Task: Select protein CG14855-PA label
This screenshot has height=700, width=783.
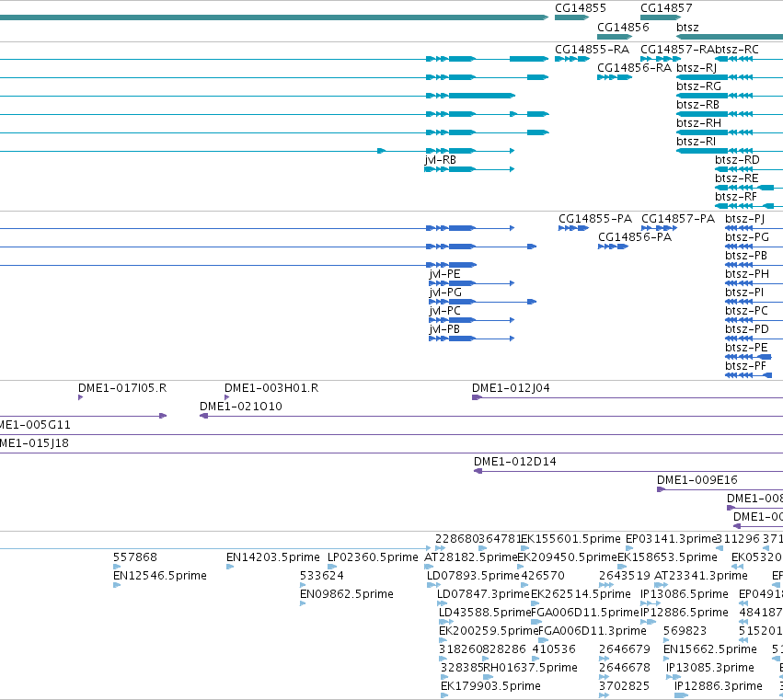Action: (x=595, y=219)
